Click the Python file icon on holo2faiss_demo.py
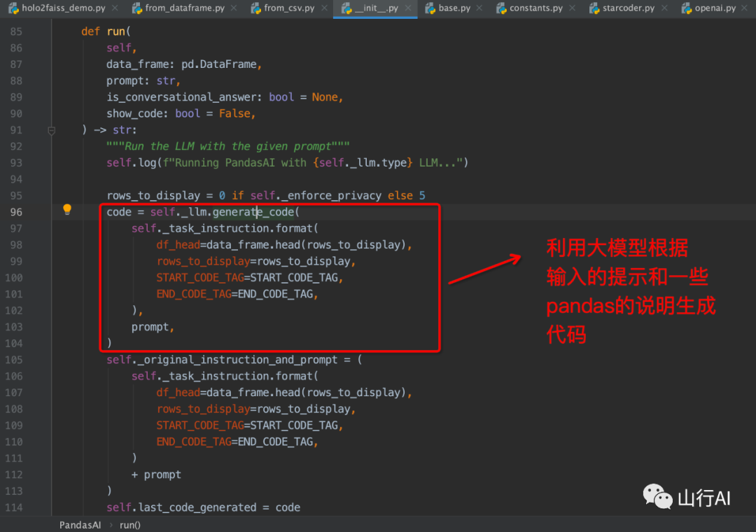Image resolution: width=756 pixels, height=532 pixels. click(x=13, y=8)
